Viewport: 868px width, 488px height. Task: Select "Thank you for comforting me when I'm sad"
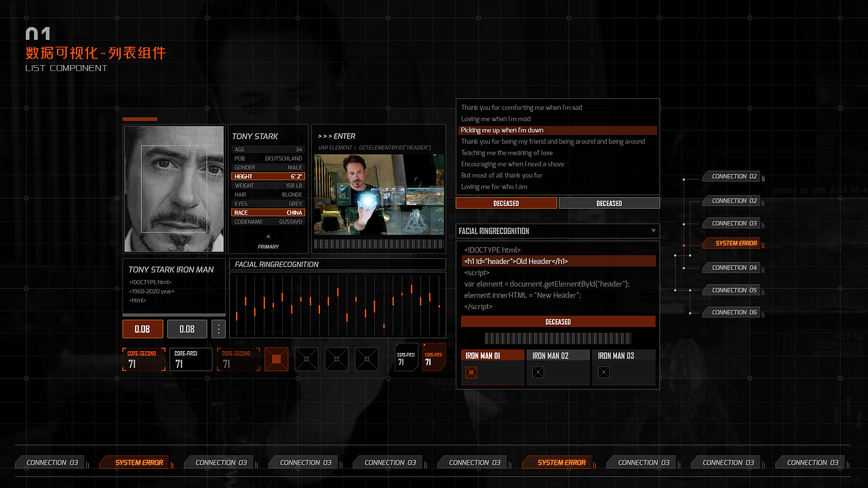click(521, 108)
